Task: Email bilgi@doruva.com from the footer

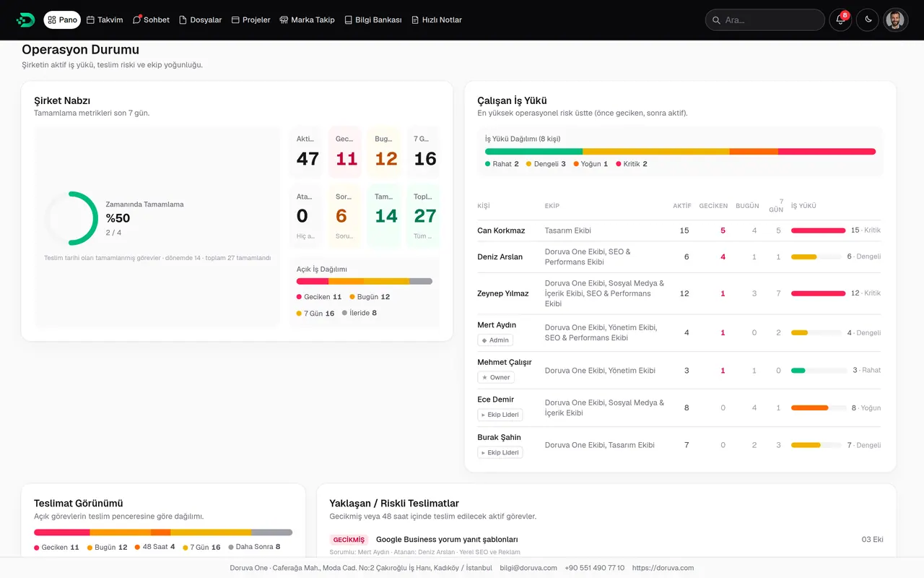Action: 528,568
